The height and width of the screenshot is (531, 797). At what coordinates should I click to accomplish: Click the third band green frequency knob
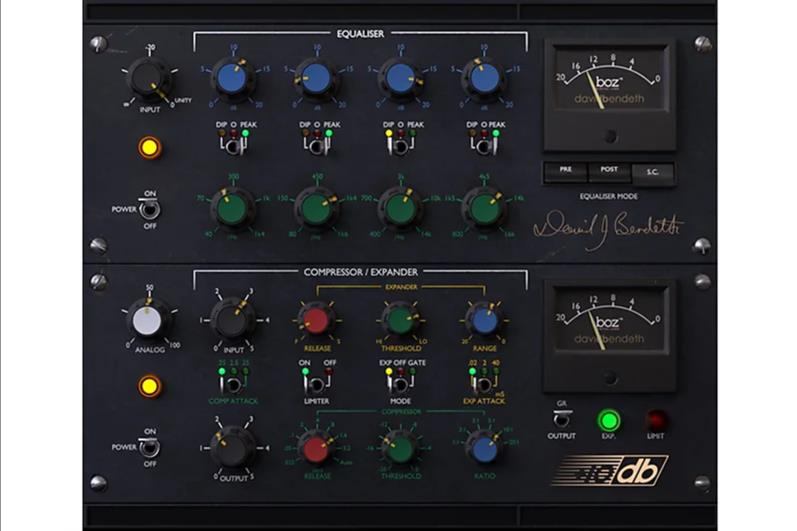[x=400, y=208]
